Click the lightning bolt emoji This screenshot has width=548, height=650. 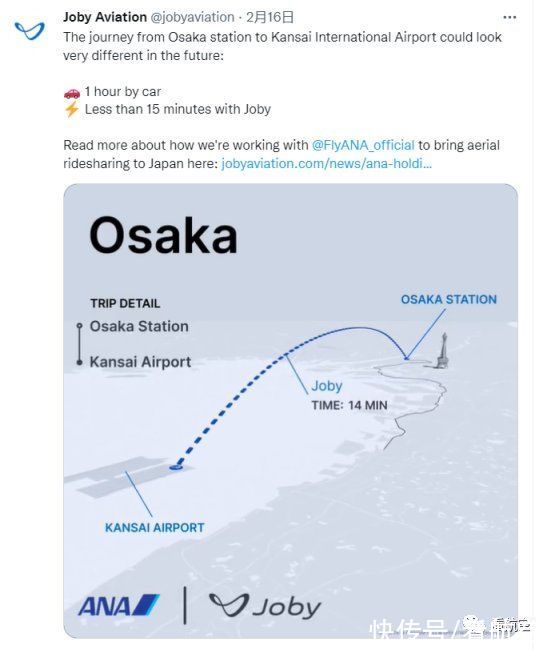71,109
